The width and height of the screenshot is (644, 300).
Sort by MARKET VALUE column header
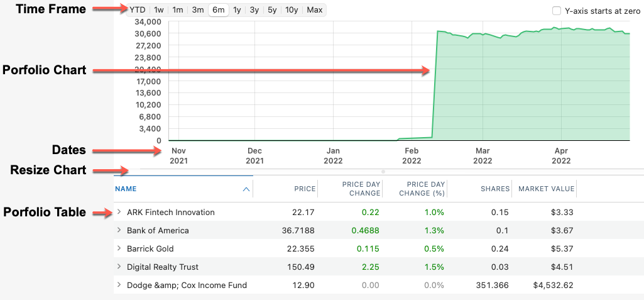pos(546,189)
